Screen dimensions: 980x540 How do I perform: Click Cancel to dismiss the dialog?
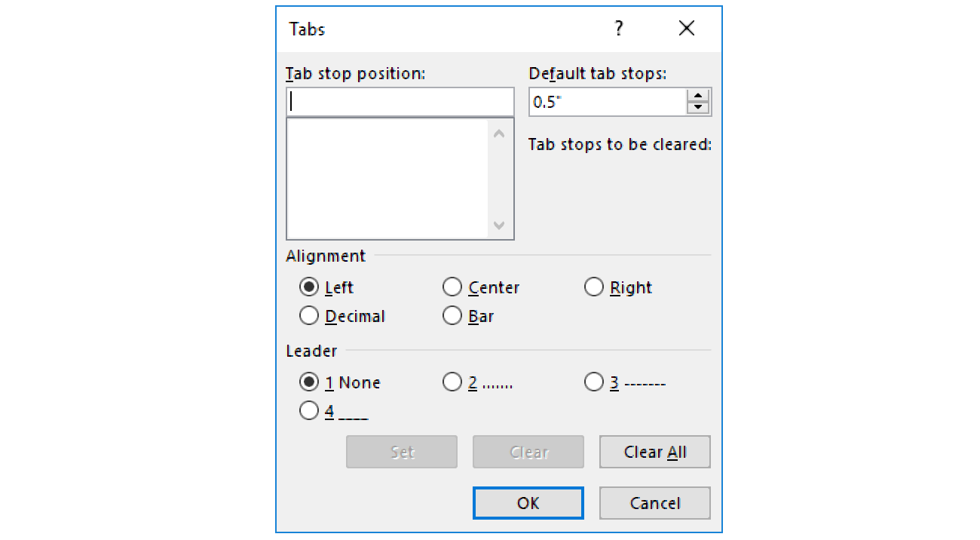coord(654,503)
